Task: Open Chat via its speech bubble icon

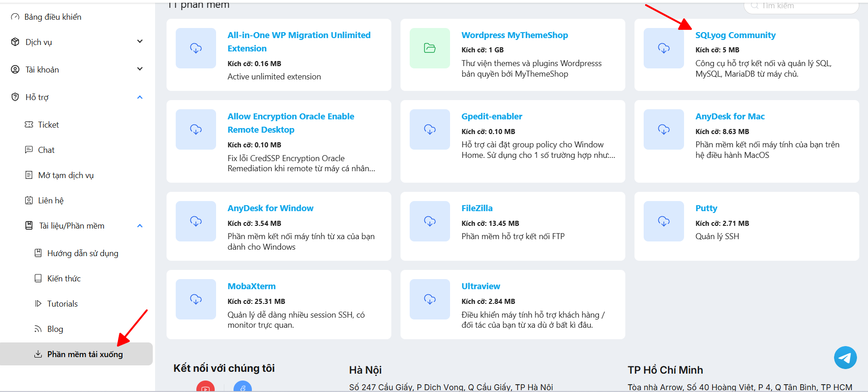Action: click(29, 150)
